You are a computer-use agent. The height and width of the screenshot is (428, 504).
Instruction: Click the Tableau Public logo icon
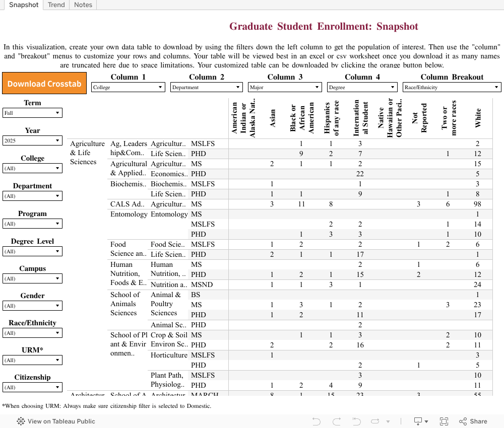(20, 421)
